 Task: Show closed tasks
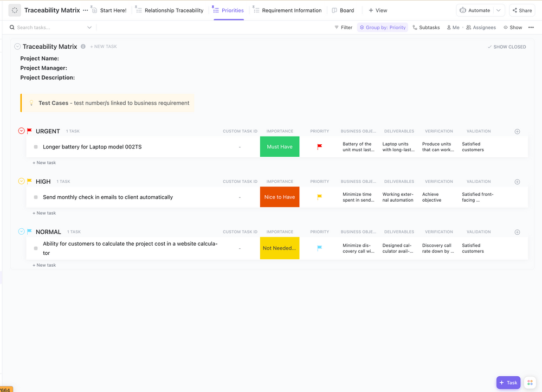[507, 47]
